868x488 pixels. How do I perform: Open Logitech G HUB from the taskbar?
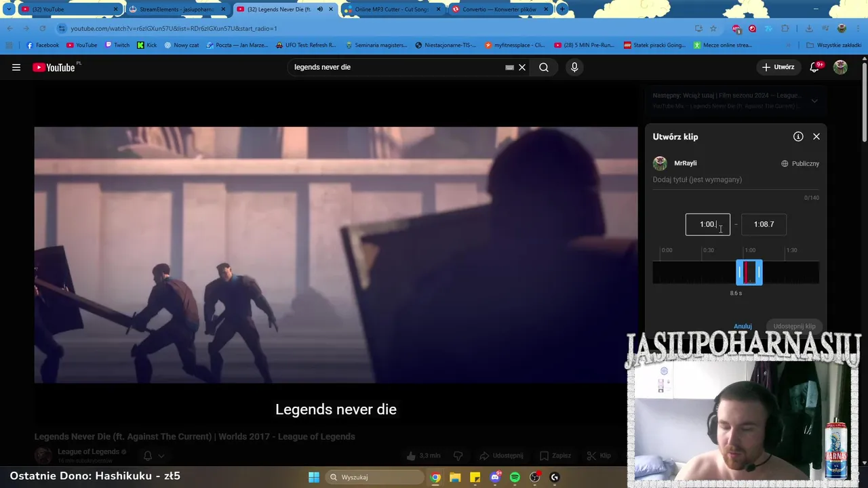point(555,477)
